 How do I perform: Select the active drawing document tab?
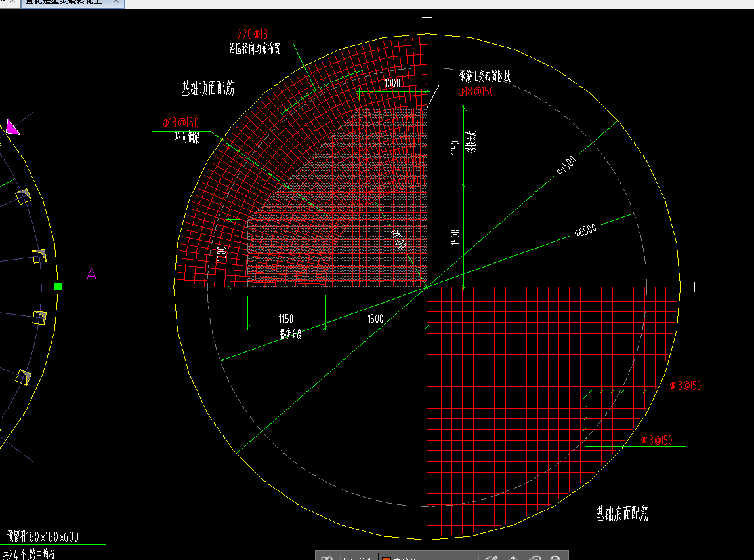(x=72, y=3)
